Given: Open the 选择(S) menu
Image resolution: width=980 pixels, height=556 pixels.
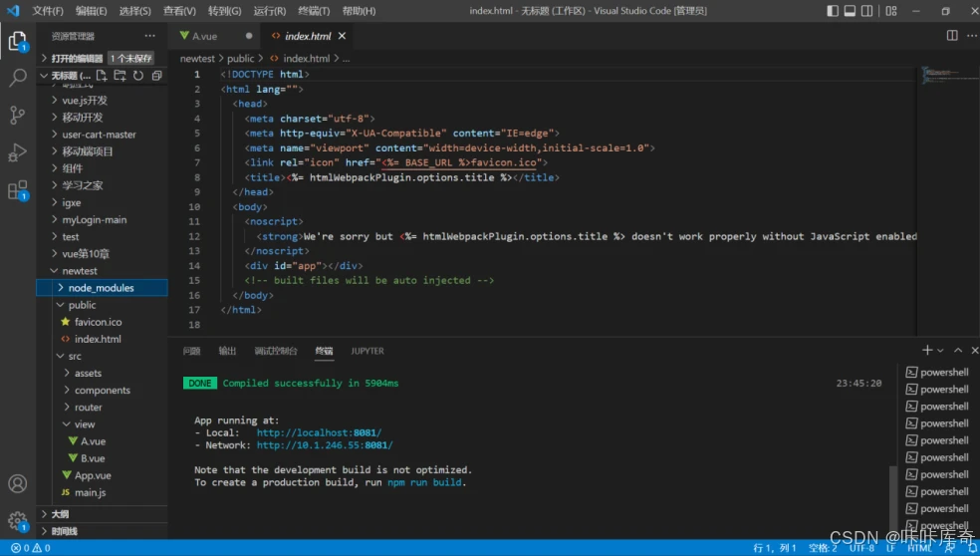Looking at the screenshot, I should tap(135, 11).
